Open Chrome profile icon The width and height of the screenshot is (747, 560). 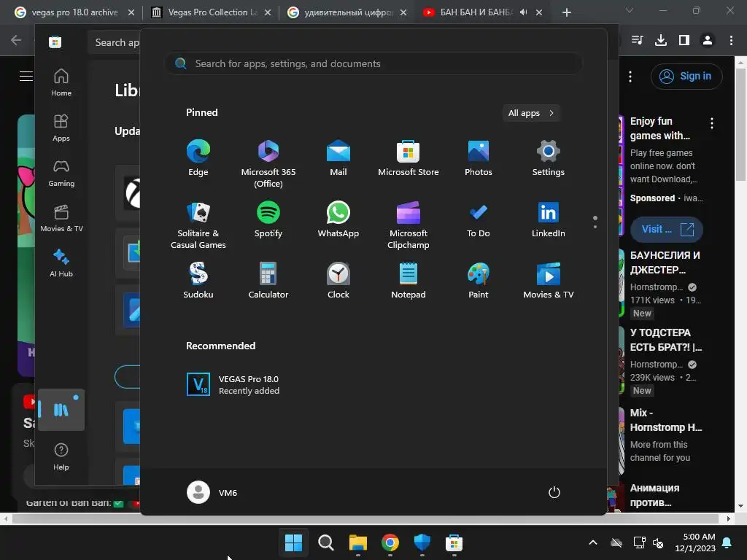[x=708, y=41]
